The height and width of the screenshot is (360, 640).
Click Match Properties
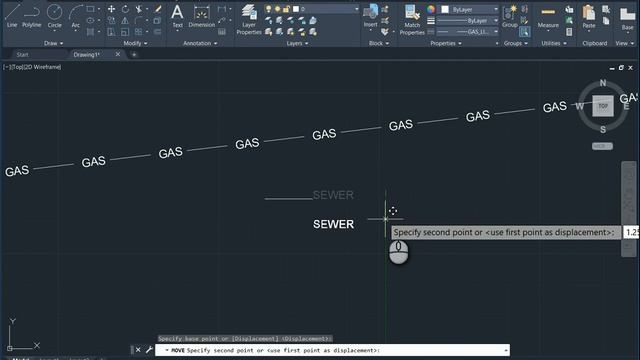pos(412,20)
